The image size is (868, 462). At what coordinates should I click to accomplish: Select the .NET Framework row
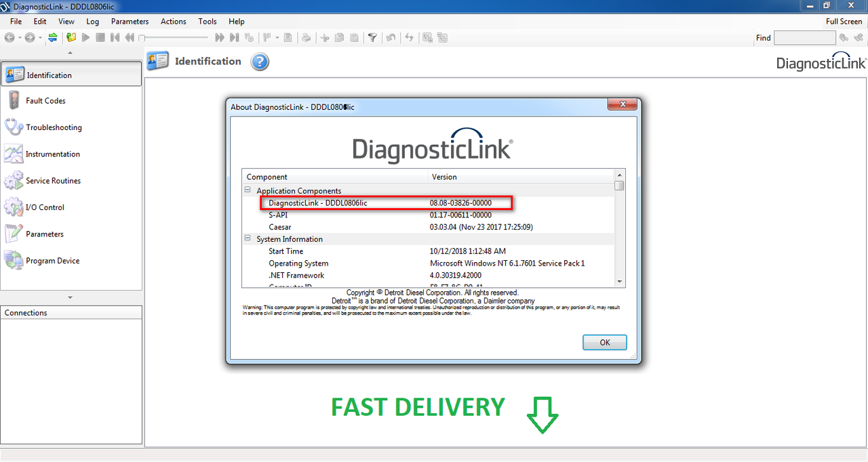429,276
